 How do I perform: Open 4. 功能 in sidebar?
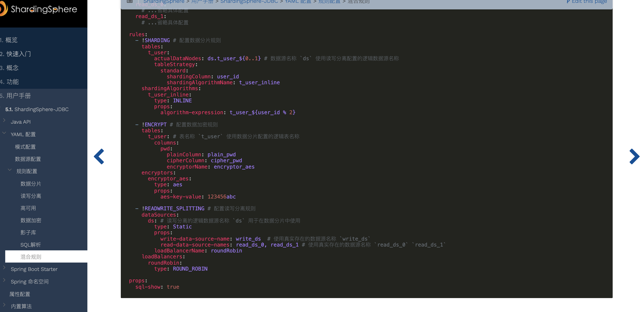click(x=9, y=82)
